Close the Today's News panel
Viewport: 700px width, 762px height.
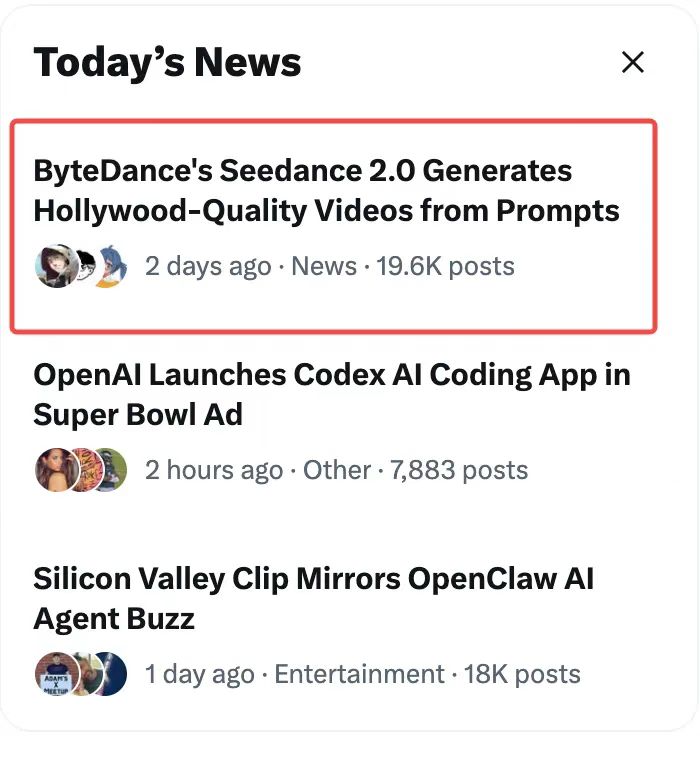click(x=632, y=63)
